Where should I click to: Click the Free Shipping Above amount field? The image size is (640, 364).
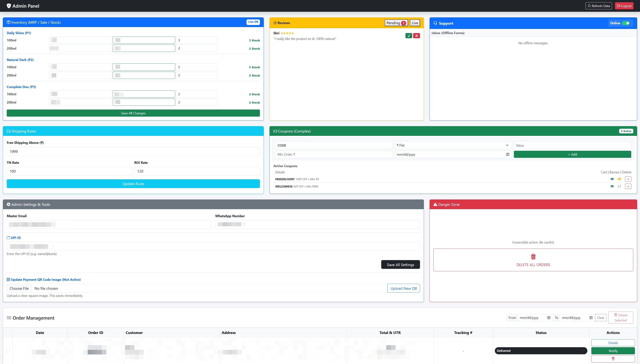(133, 151)
